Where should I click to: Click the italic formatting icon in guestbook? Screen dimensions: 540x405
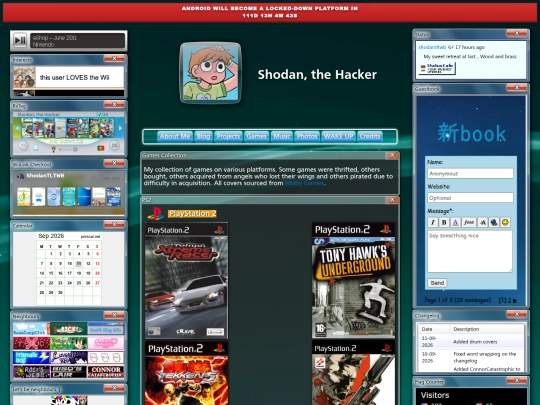(433, 222)
